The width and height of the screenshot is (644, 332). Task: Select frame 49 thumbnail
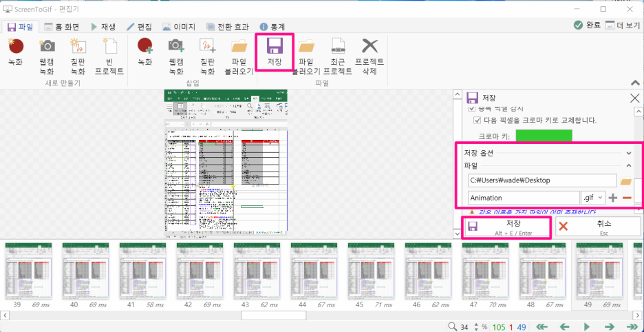pos(600,274)
